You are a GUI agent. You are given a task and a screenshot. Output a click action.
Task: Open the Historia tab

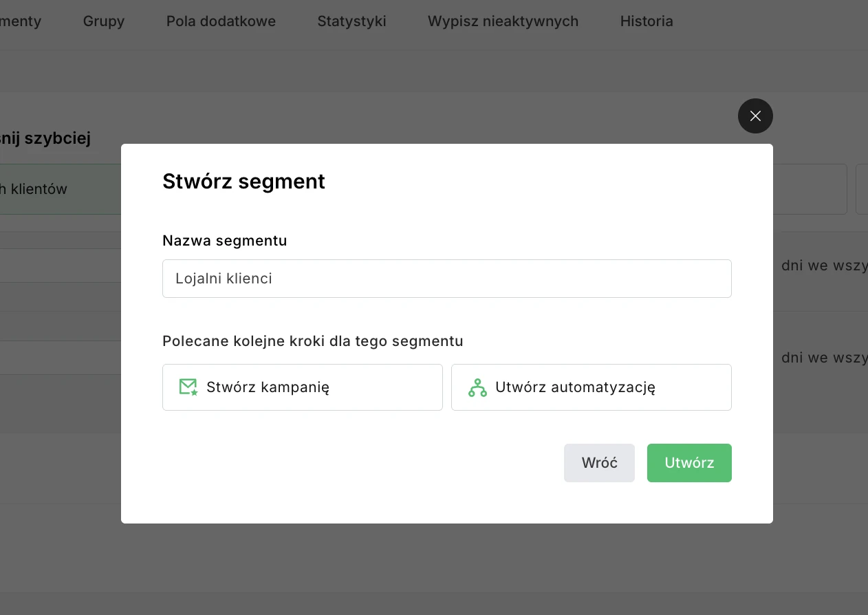pyautogui.click(x=646, y=21)
